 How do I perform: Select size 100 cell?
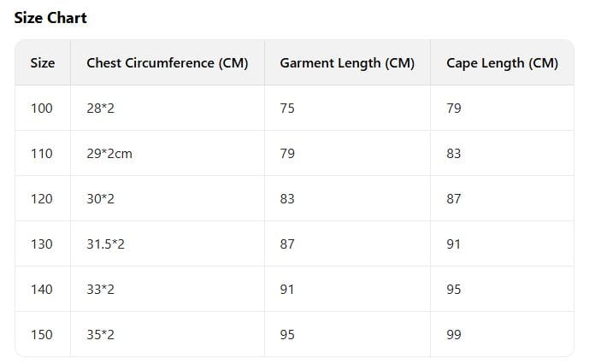[42, 109]
